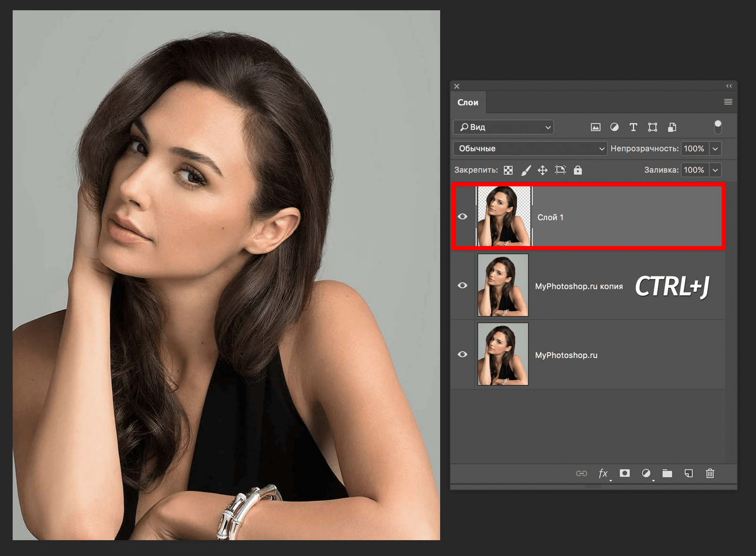Hide the Слой 1 layer

point(463,217)
